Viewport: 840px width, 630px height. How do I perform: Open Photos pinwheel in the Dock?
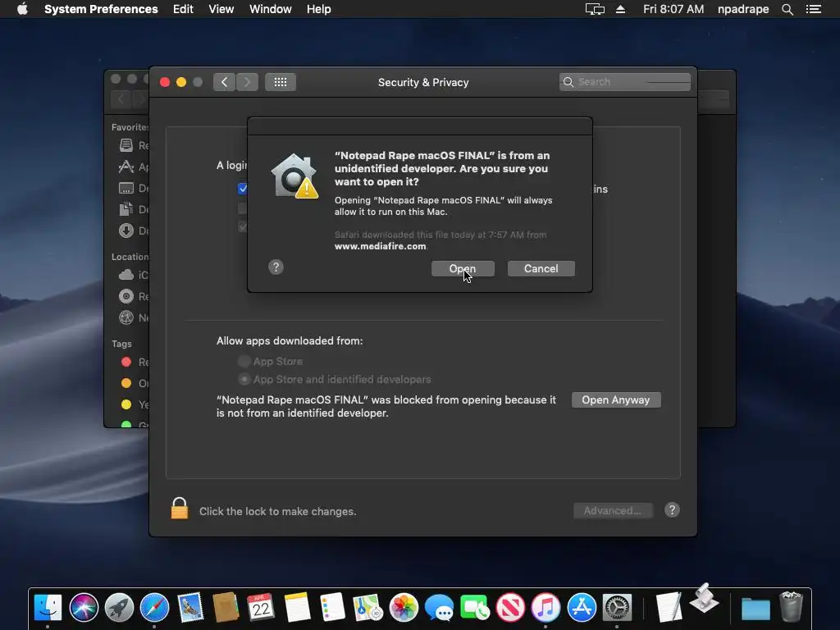point(404,608)
